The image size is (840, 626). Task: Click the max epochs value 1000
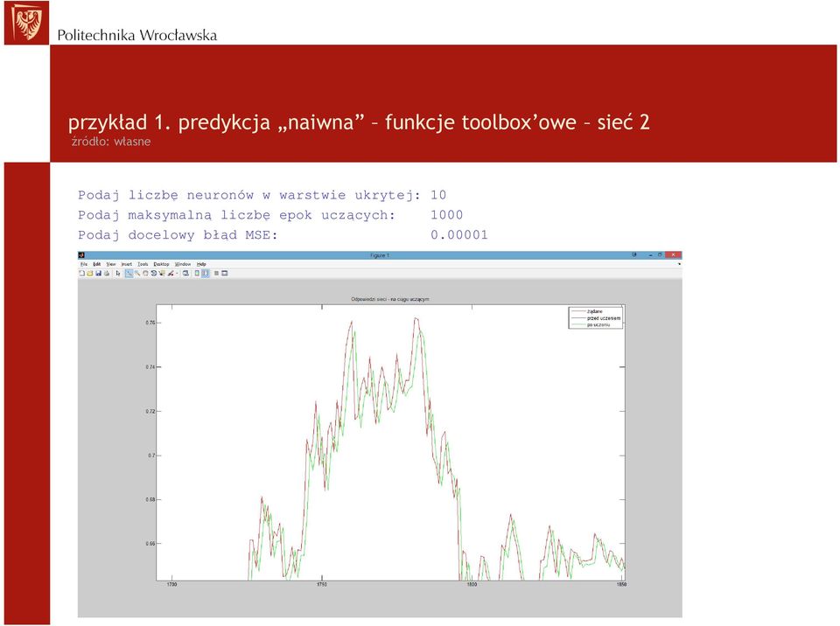click(x=447, y=215)
